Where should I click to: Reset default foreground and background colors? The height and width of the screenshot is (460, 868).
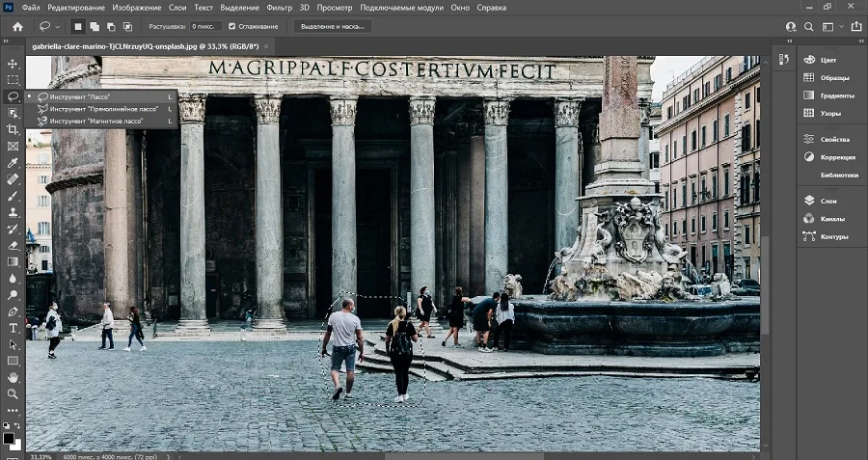(6, 425)
